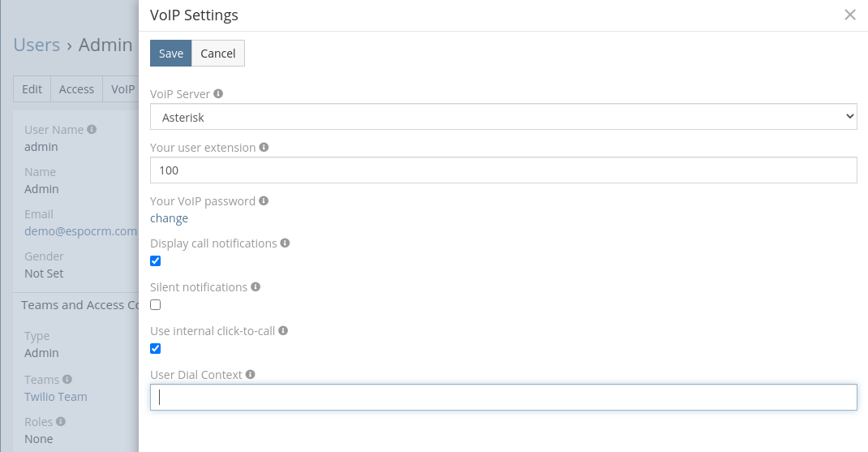The width and height of the screenshot is (868, 452).
Task: Enable Silent notifications checkbox
Action: [156, 305]
